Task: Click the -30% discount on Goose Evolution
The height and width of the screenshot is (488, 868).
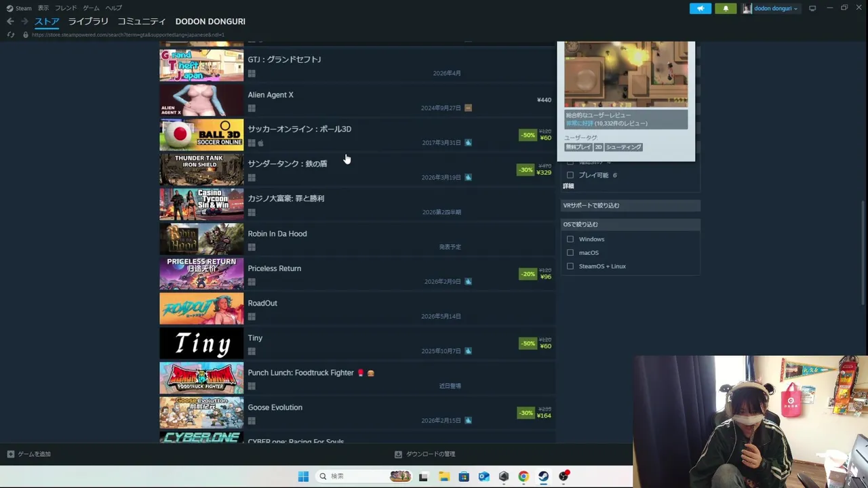Action: [526, 413]
